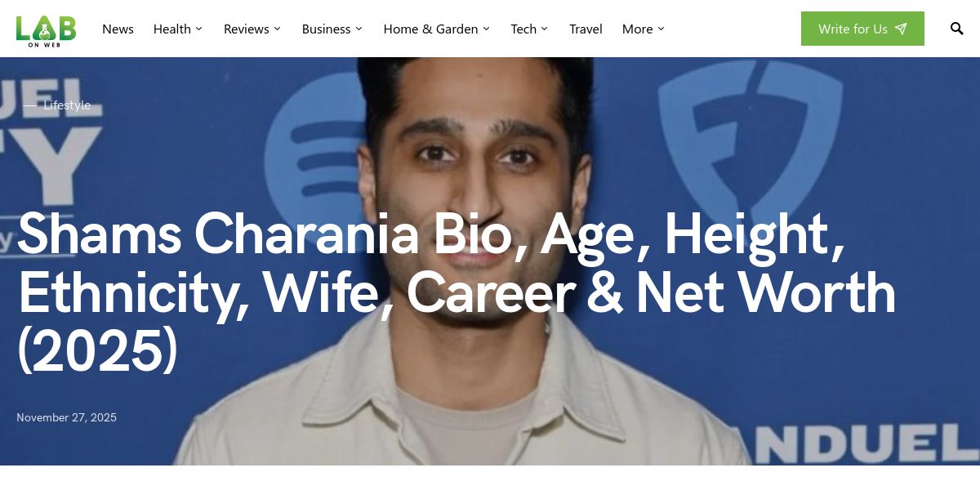Viewport: 980px width, 490px height.
Task: Select Home & Garden menu label
Action: pyautogui.click(x=431, y=29)
